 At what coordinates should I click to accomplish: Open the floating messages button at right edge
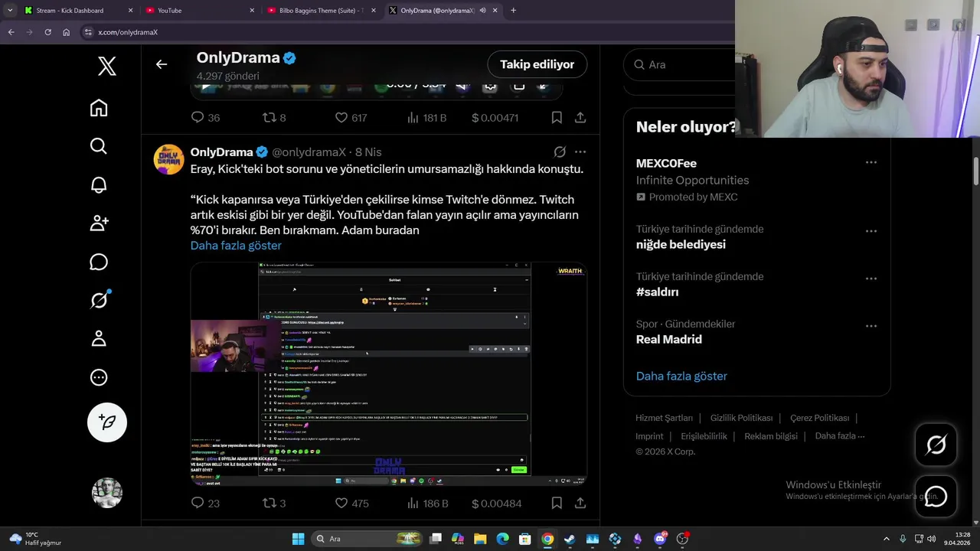[x=936, y=497]
